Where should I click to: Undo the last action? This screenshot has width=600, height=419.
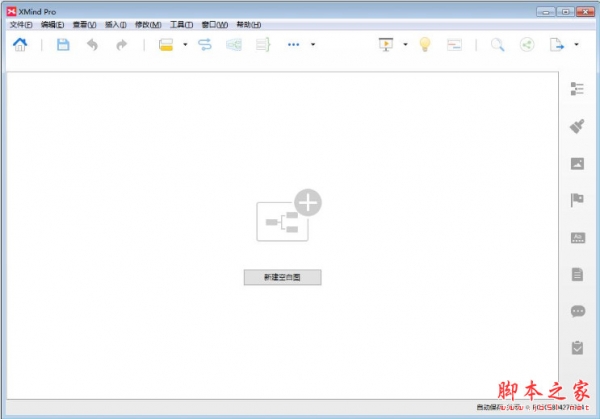pos(92,45)
